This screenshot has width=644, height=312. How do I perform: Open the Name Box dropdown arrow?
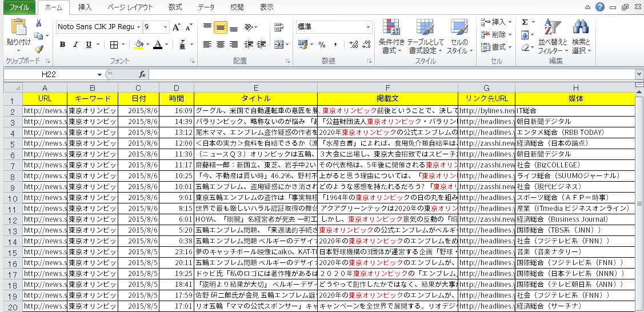point(99,74)
